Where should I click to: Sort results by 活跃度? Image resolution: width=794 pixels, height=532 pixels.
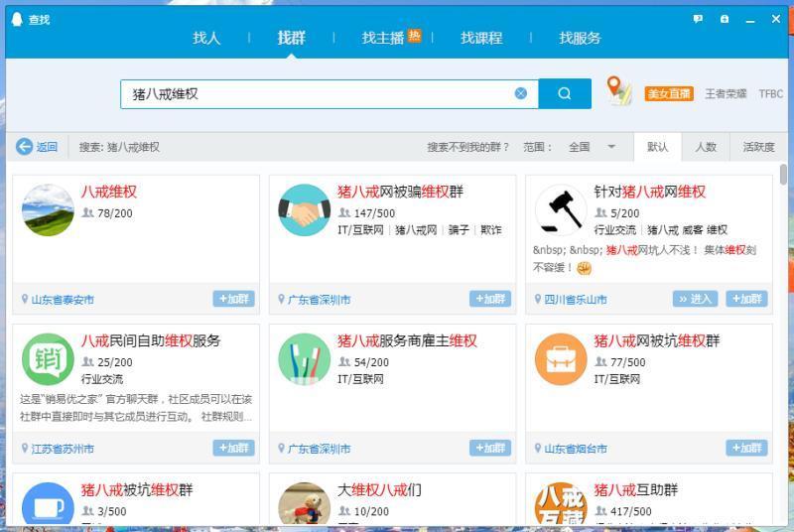(x=758, y=147)
